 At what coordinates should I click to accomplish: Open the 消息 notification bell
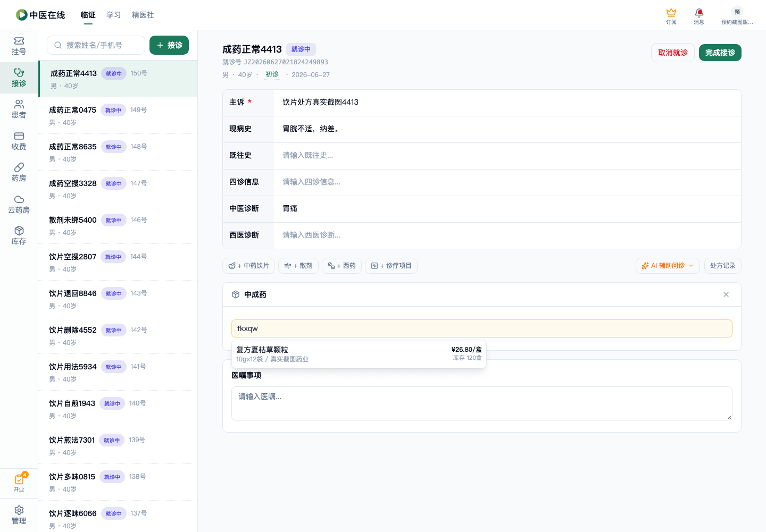[x=699, y=16]
